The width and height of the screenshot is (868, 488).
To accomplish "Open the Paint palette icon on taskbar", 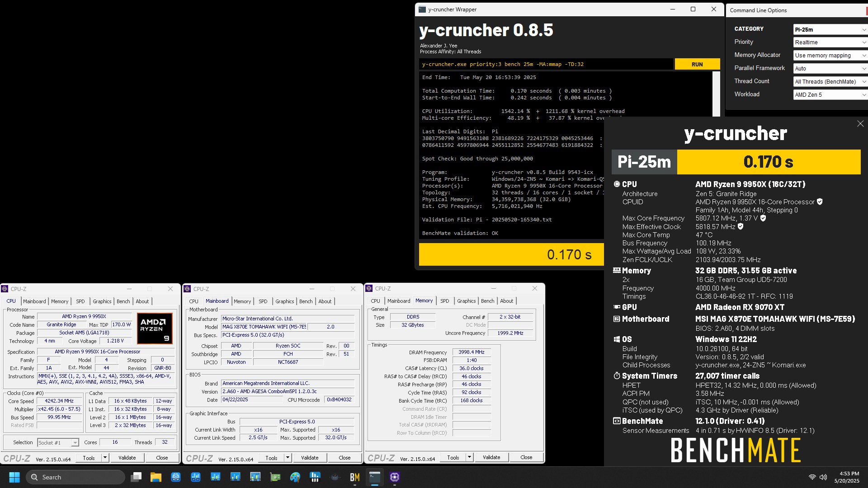I will coord(295,477).
